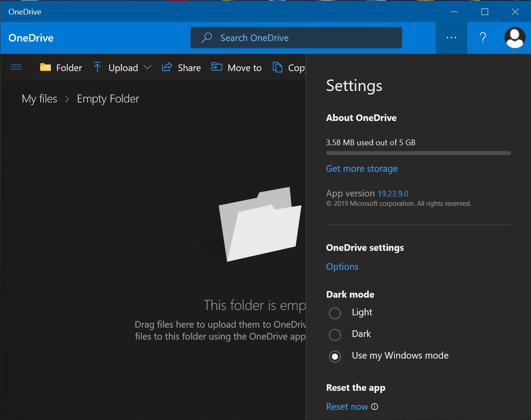Image resolution: width=531 pixels, height=420 pixels.
Task: Click the Move to toolbar button
Action: tap(236, 68)
